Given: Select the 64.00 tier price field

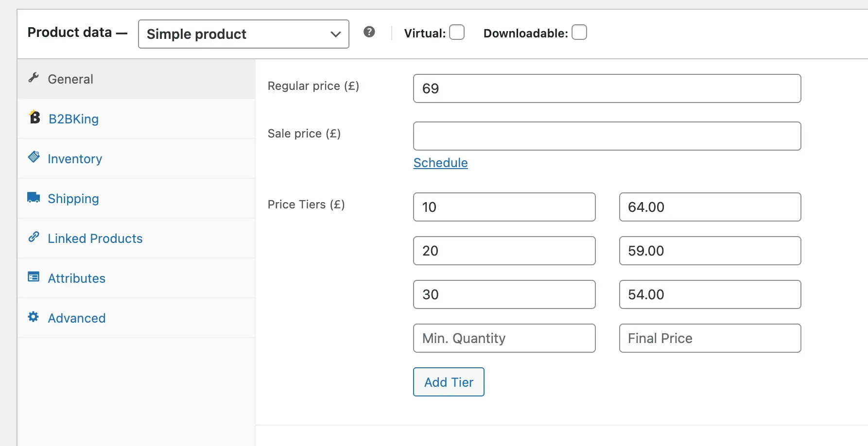Looking at the screenshot, I should 710,207.
